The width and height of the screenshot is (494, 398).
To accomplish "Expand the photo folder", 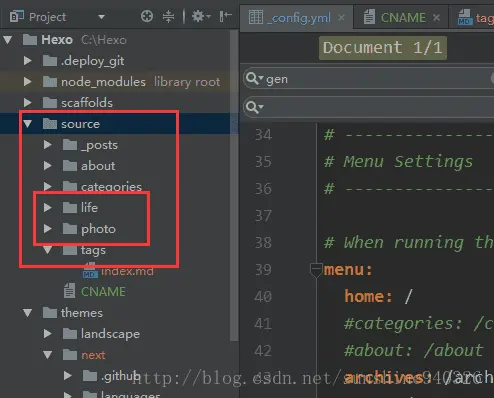I will tap(48, 229).
